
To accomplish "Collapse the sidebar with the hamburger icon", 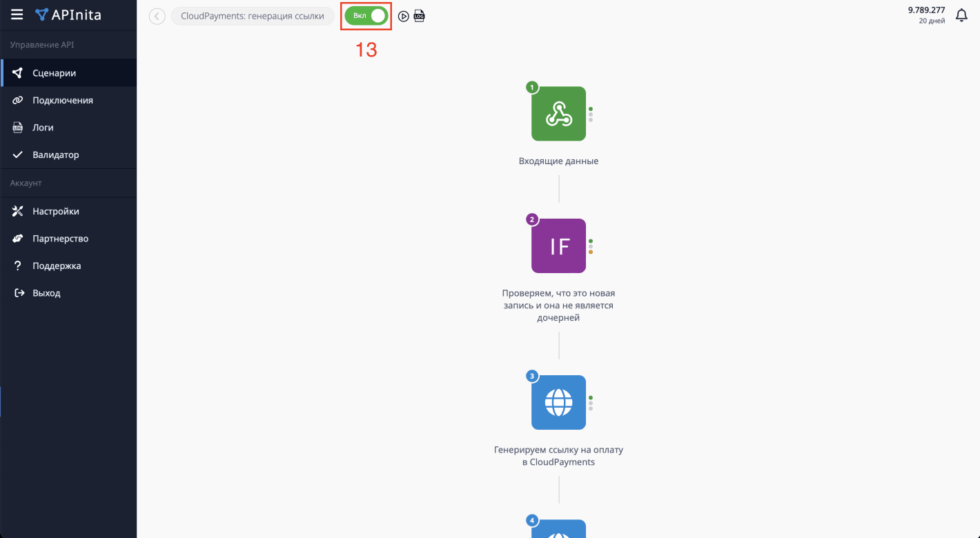I will 17,14.
